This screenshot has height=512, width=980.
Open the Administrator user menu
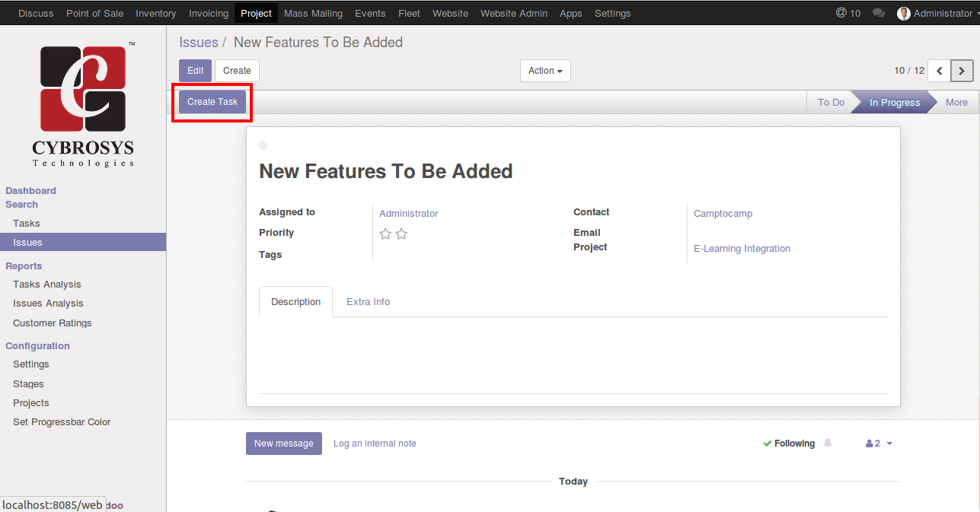click(x=937, y=13)
